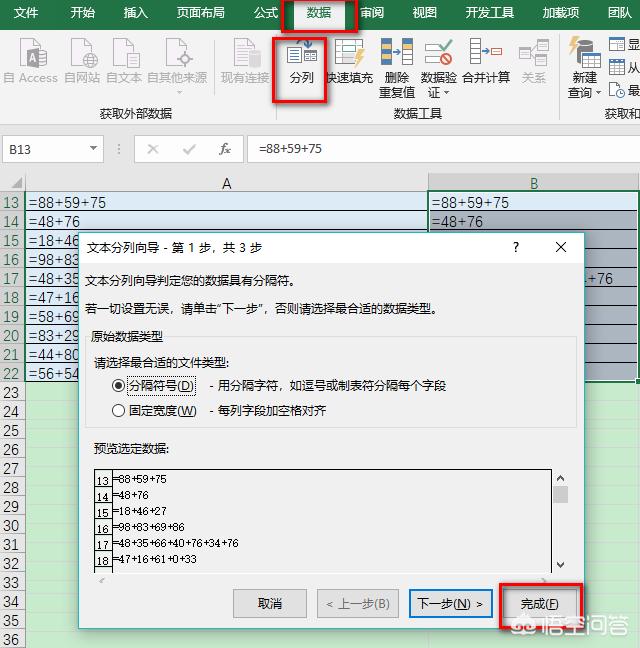The image size is (640, 648).
Task: Click the Cancel (取消) button
Action: 270,603
